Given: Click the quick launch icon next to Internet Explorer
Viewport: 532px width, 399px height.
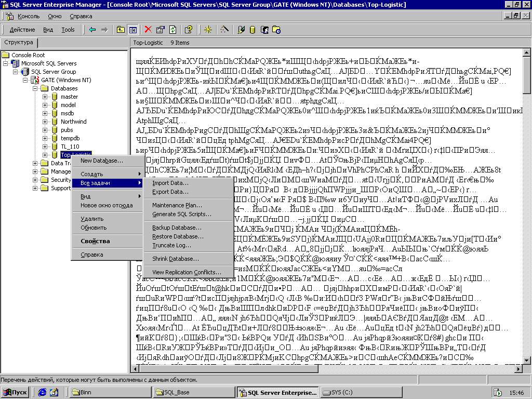Looking at the screenshot, I should [x=54, y=392].
